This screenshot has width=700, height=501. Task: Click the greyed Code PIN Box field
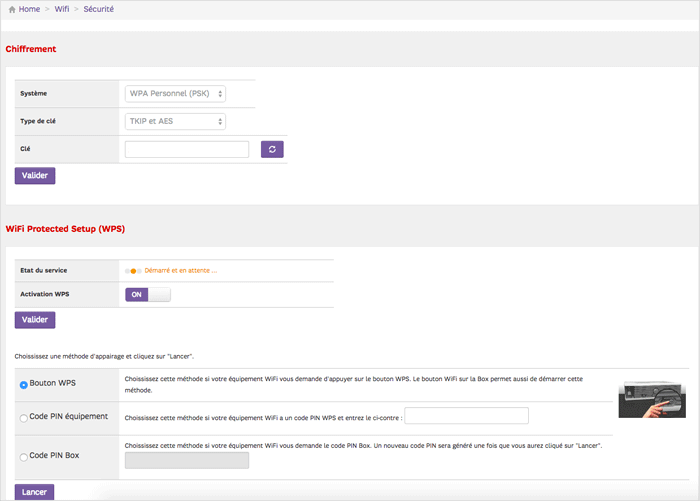[x=186, y=460]
